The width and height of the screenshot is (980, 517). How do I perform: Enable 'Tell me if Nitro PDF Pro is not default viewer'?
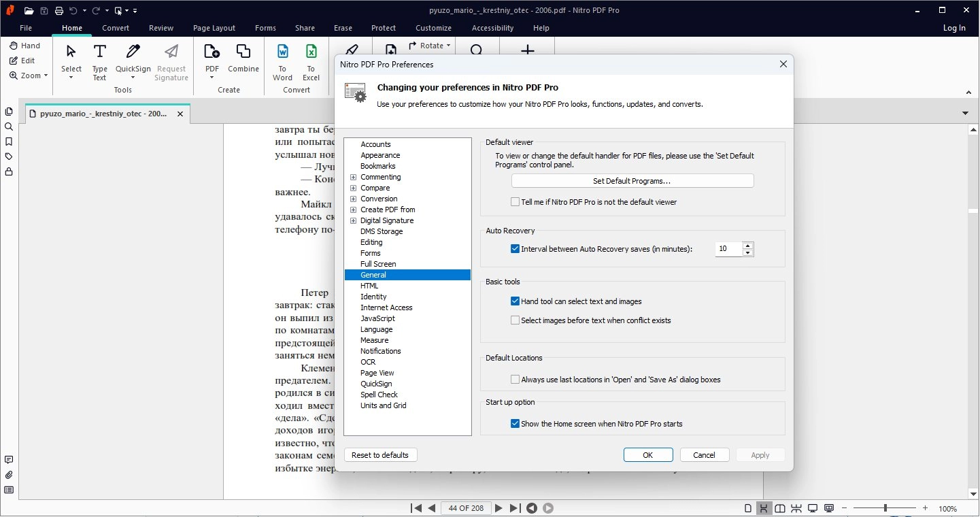click(516, 202)
